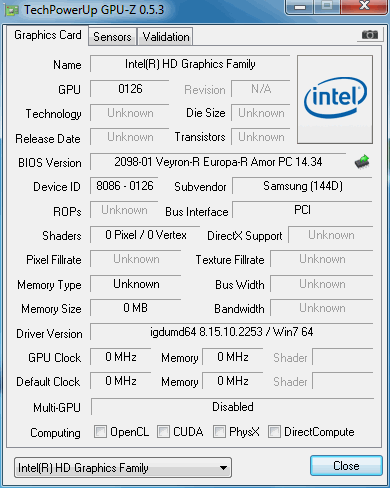The height and width of the screenshot is (488, 390).
Task: Click the GPU Clock 0 MHz field
Action: click(x=121, y=357)
